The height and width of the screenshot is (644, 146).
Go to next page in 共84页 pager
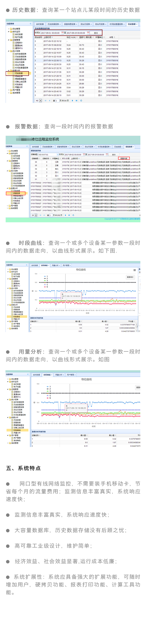point(72,101)
